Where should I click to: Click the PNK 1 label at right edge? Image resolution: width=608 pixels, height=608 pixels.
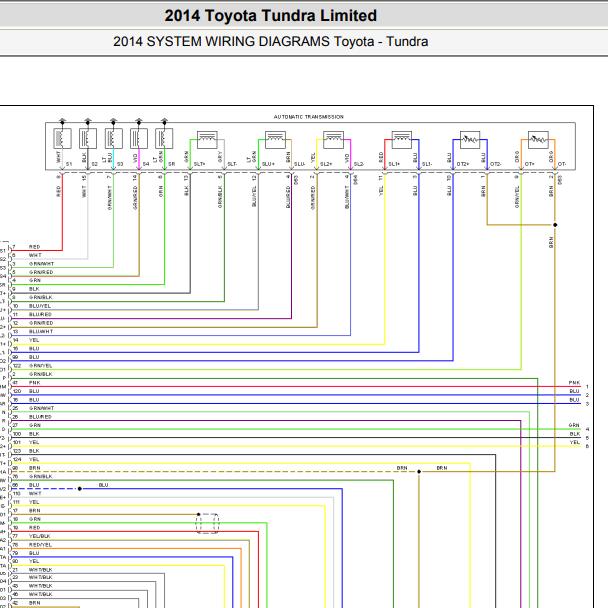tap(574, 383)
